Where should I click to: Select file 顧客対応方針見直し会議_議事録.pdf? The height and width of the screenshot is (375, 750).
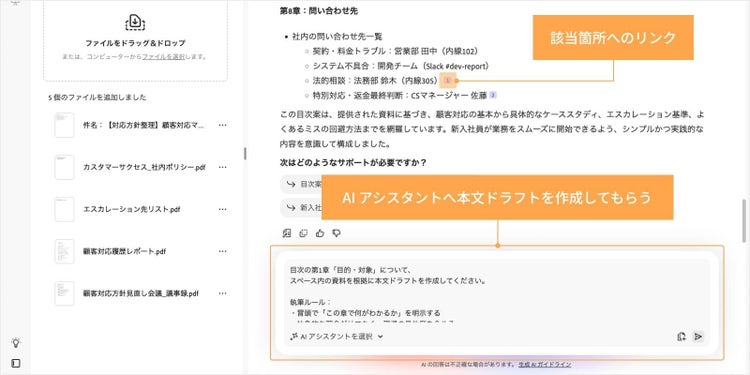(x=141, y=294)
